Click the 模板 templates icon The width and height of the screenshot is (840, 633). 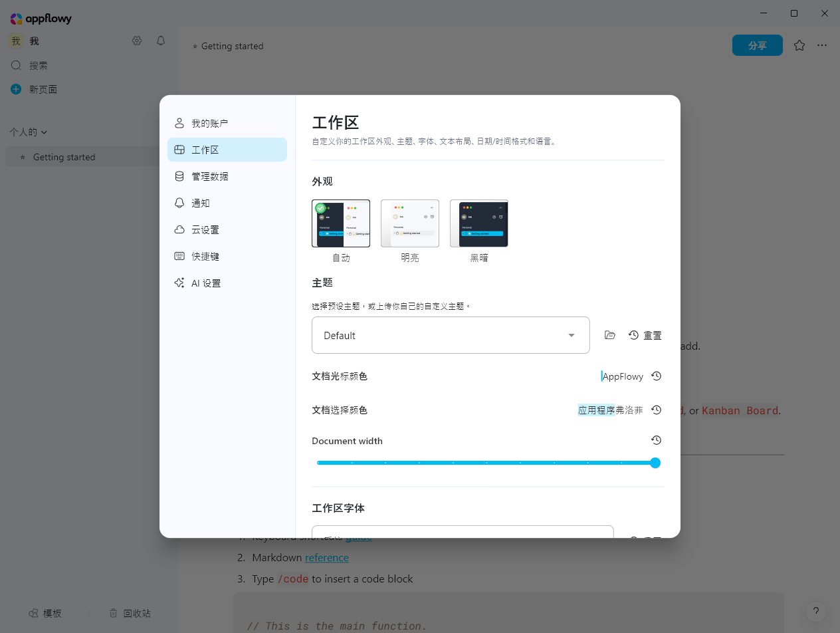click(x=33, y=613)
